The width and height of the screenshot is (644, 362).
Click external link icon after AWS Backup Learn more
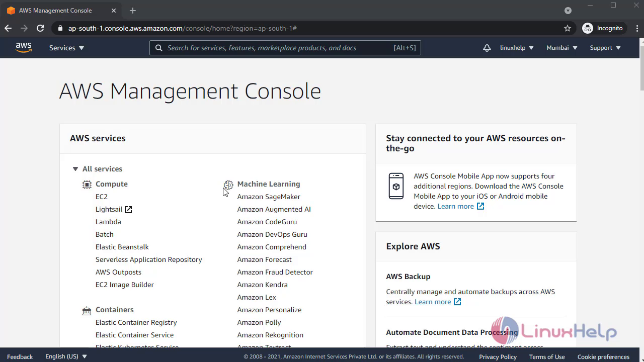[x=457, y=302]
